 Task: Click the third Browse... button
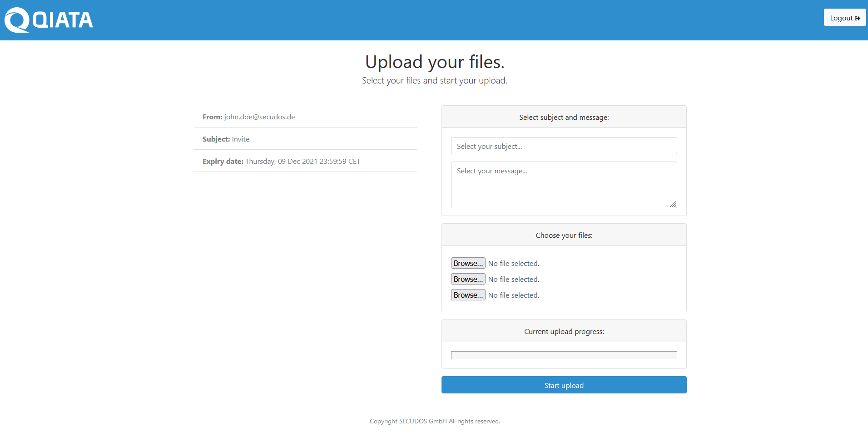(x=468, y=295)
